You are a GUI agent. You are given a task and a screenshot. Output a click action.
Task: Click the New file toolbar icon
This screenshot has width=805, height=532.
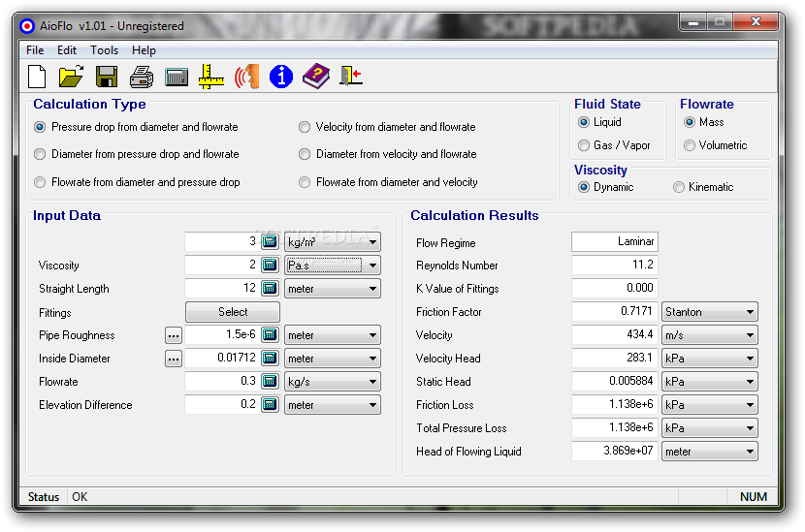37,77
